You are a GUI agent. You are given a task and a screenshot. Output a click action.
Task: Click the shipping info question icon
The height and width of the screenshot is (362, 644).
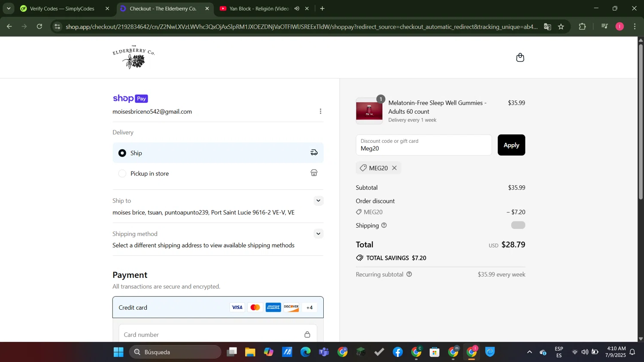pos(384,225)
